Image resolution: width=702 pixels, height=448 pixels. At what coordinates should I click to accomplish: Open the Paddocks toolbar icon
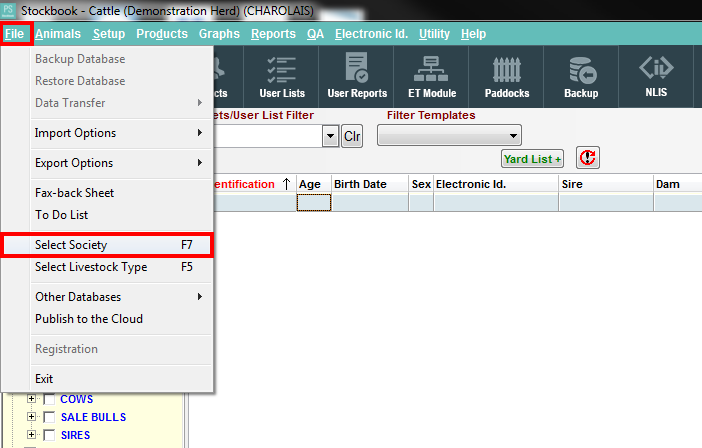(x=507, y=77)
